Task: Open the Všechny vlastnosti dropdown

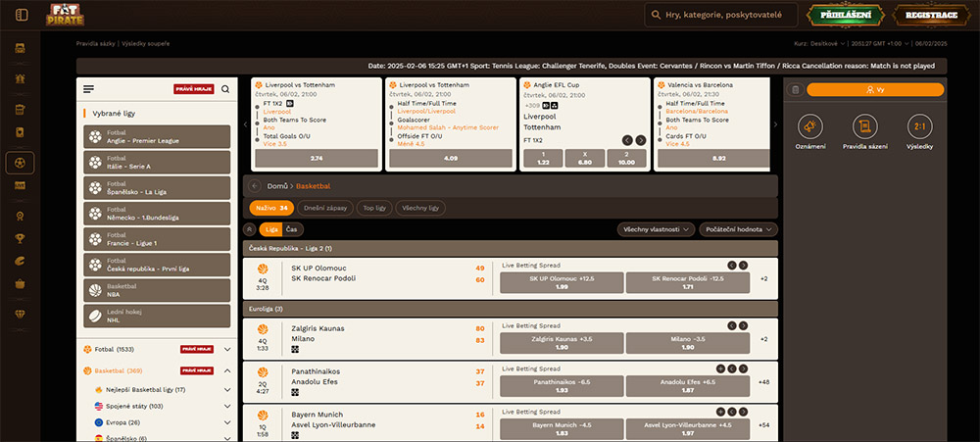Action: click(x=656, y=228)
